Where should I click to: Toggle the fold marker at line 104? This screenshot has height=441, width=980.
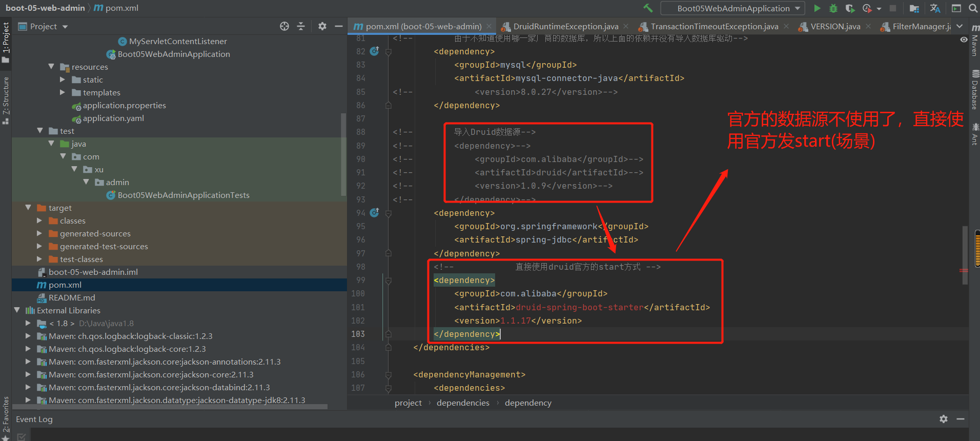pyautogui.click(x=388, y=348)
